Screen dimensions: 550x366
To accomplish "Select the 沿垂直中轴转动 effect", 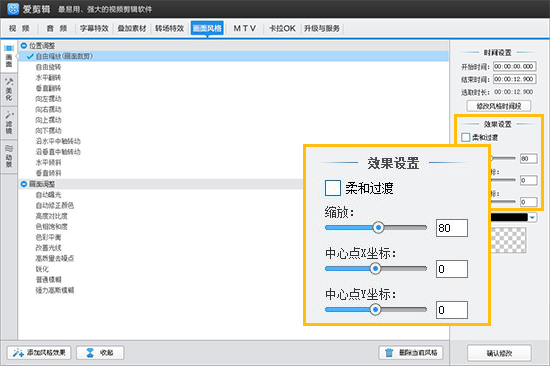I will coord(58,152).
